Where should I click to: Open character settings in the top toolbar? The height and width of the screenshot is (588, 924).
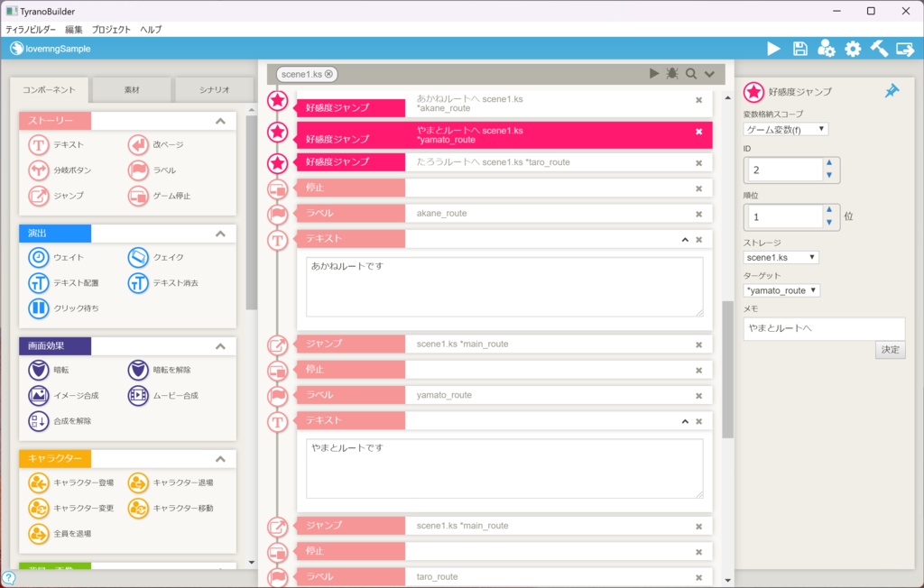[827, 49]
